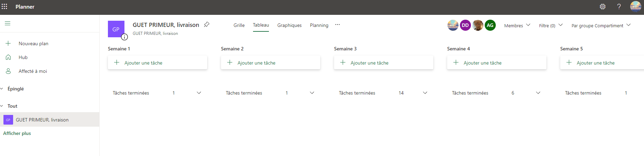Open the Membres dropdown
The height and width of the screenshot is (156, 644).
[x=517, y=26]
